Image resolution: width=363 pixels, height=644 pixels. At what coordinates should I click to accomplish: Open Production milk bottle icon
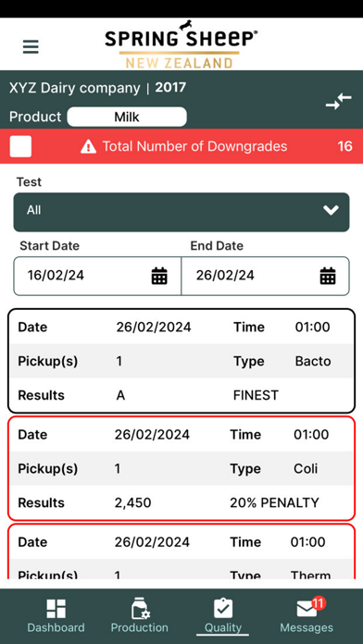click(x=141, y=608)
